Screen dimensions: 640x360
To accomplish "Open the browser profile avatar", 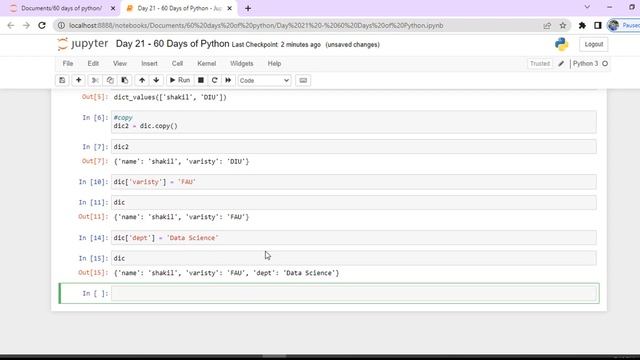I will 613,25.
